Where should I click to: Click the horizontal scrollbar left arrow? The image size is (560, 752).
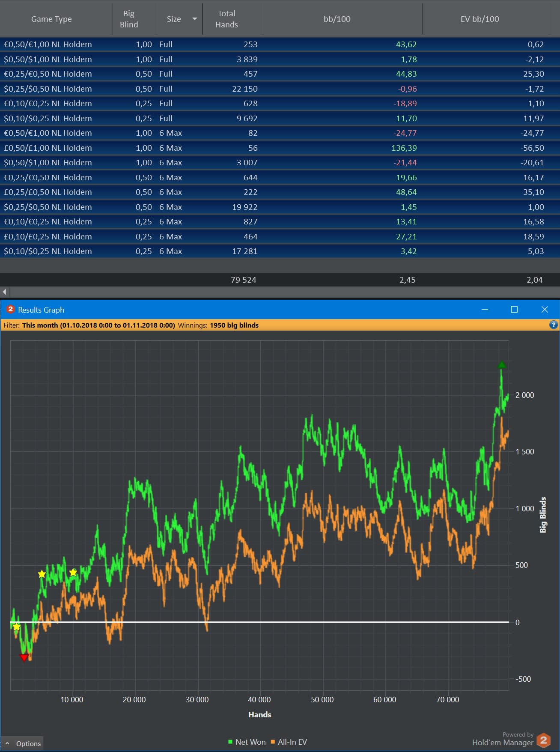pyautogui.click(x=5, y=292)
